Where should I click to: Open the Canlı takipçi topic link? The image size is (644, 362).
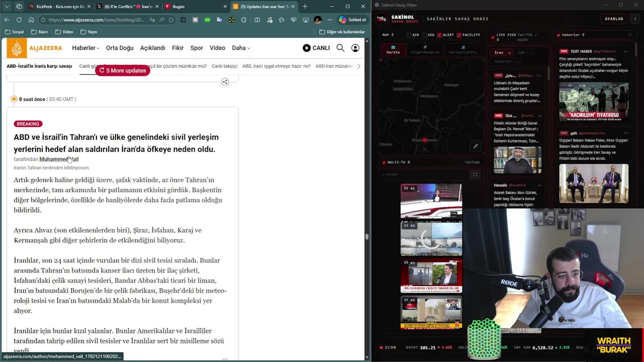(x=224, y=66)
